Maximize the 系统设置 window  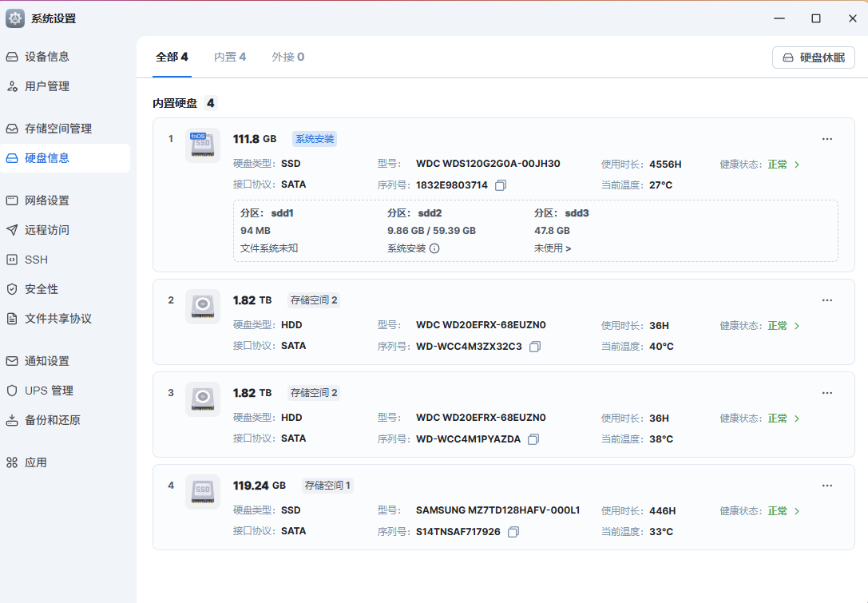click(x=816, y=18)
